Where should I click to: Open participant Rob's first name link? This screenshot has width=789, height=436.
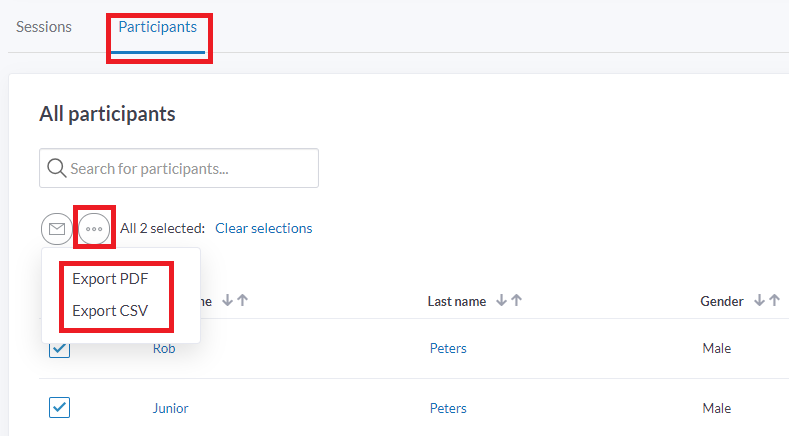click(x=164, y=349)
